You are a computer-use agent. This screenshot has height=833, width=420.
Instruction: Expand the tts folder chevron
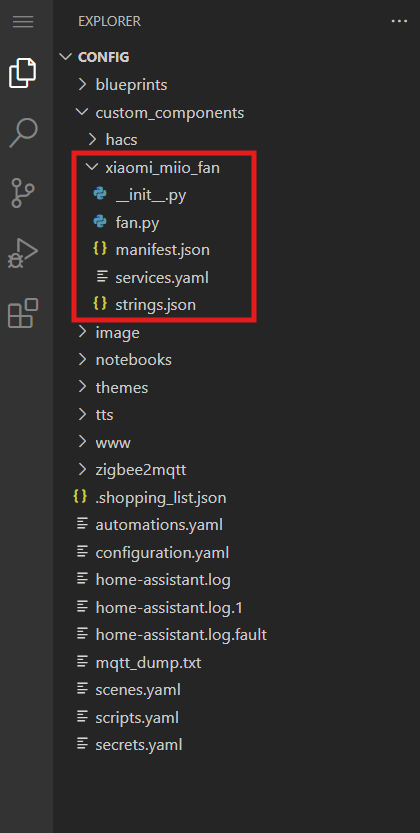(x=82, y=414)
